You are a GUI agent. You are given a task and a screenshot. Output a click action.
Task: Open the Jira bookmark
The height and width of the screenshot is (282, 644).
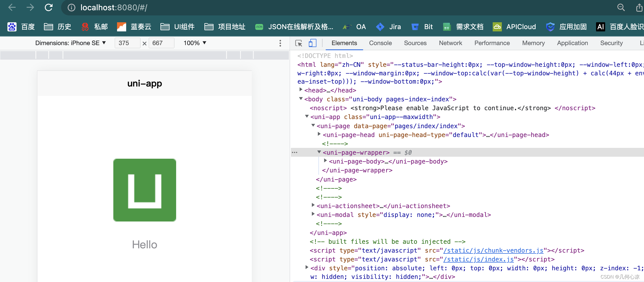pos(389,27)
